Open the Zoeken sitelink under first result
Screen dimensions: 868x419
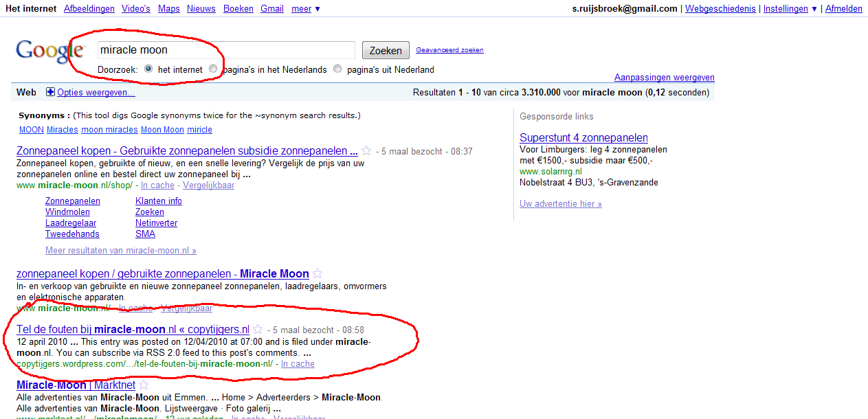point(150,212)
